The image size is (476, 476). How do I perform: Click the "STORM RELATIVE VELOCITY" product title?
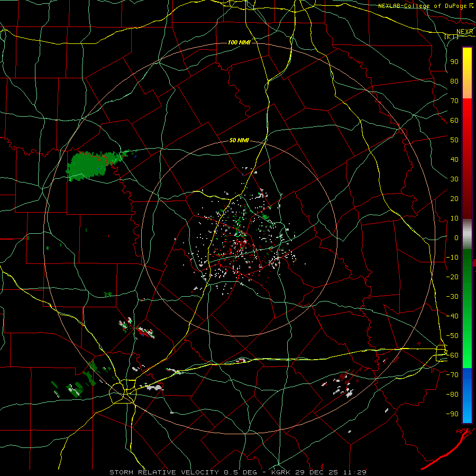point(164,472)
